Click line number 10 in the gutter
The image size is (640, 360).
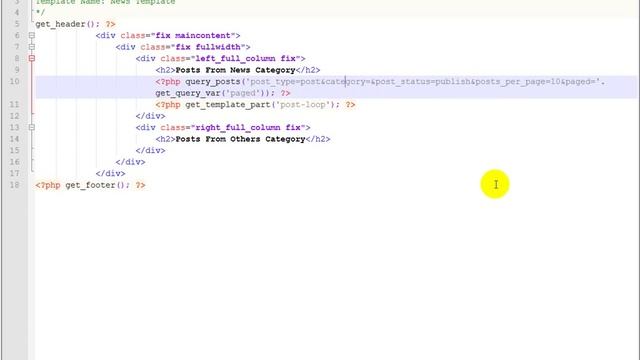(14, 81)
